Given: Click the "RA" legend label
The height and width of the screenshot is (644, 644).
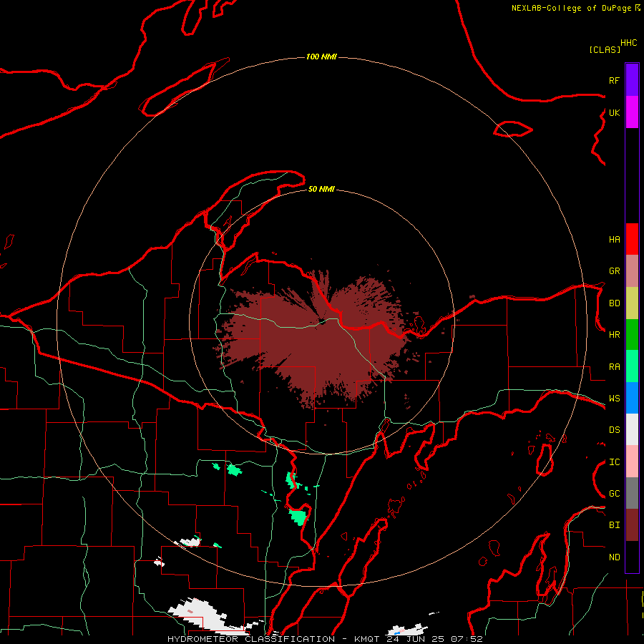Looking at the screenshot, I should (614, 367).
